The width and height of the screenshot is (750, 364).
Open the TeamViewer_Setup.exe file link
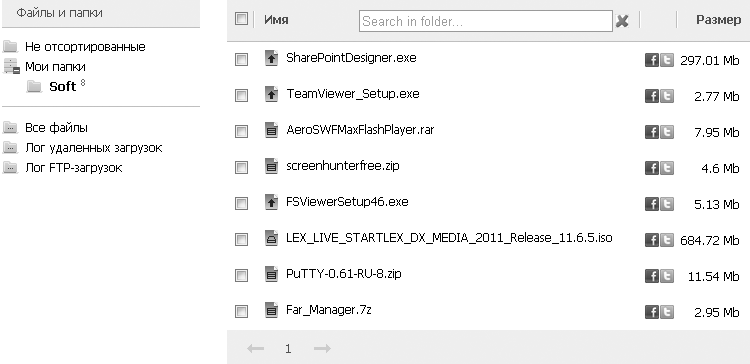pos(353,94)
